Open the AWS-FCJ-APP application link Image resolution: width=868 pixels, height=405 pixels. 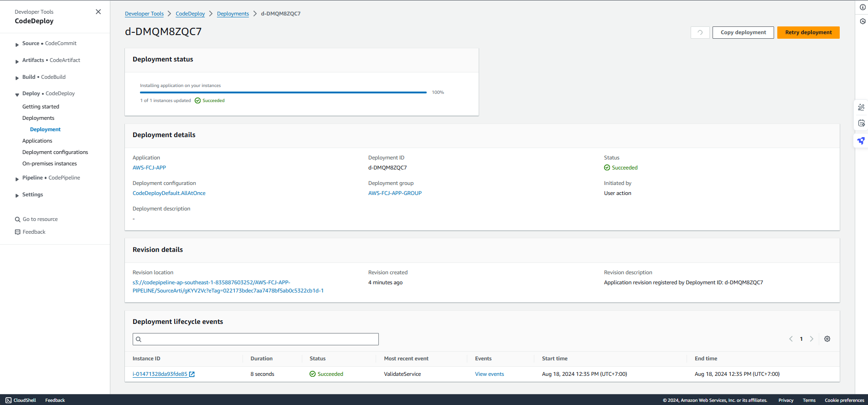[x=149, y=168]
